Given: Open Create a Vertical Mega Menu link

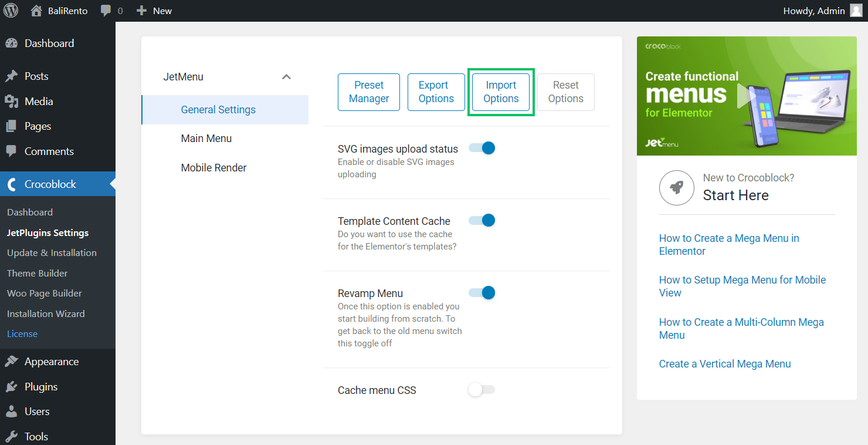Looking at the screenshot, I should [725, 364].
